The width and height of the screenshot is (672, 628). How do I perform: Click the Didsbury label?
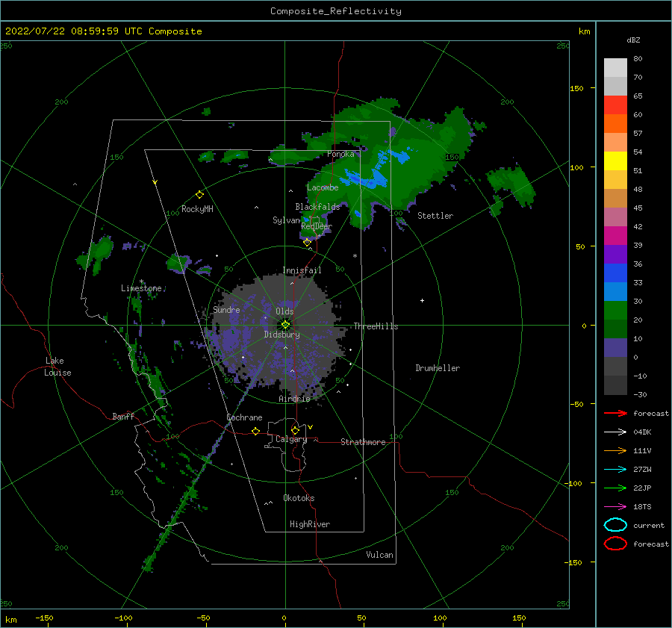point(281,335)
